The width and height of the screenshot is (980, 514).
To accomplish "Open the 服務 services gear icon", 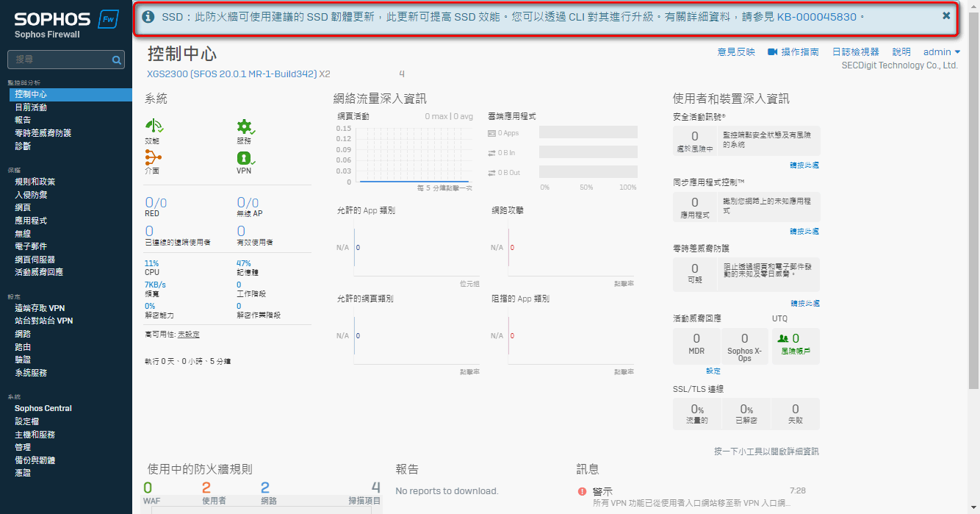I will pyautogui.click(x=245, y=126).
